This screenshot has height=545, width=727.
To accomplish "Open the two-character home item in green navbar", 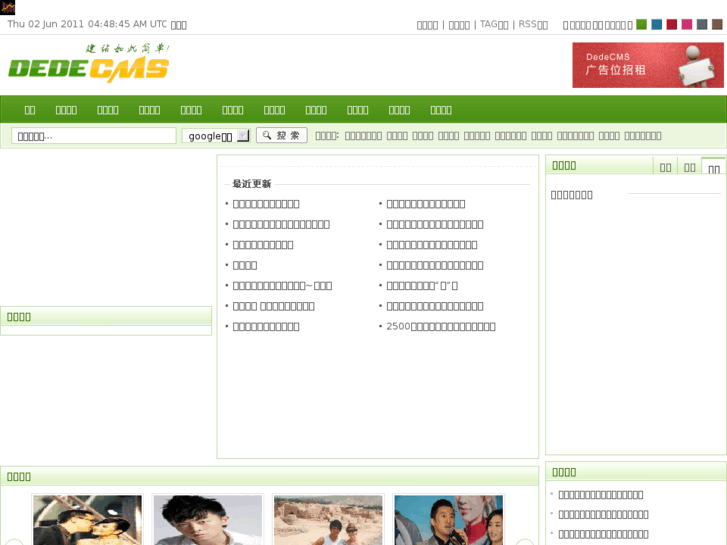I will click(30, 110).
